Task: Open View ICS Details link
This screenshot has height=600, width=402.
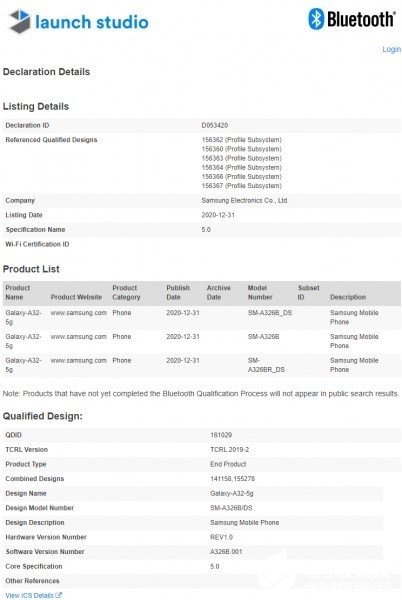Action: 30,595
